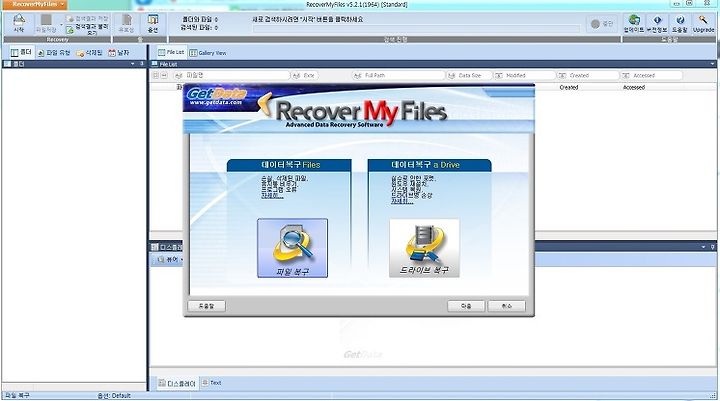Click the 데이터복구 a Drive section header
The height and width of the screenshot is (401, 720).
(x=429, y=165)
